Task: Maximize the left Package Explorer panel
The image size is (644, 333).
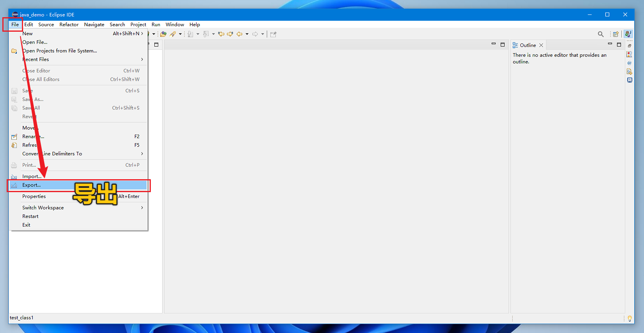Action: pos(156,45)
